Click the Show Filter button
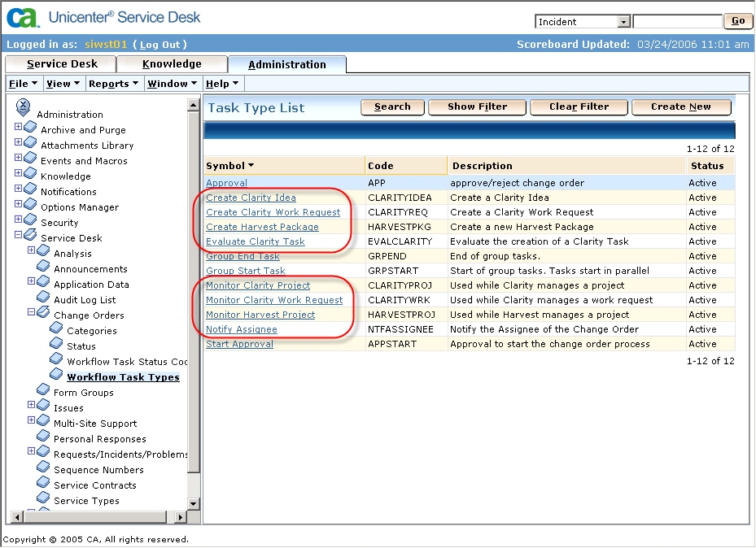Image resolution: width=756 pixels, height=548 pixels. pos(477,107)
